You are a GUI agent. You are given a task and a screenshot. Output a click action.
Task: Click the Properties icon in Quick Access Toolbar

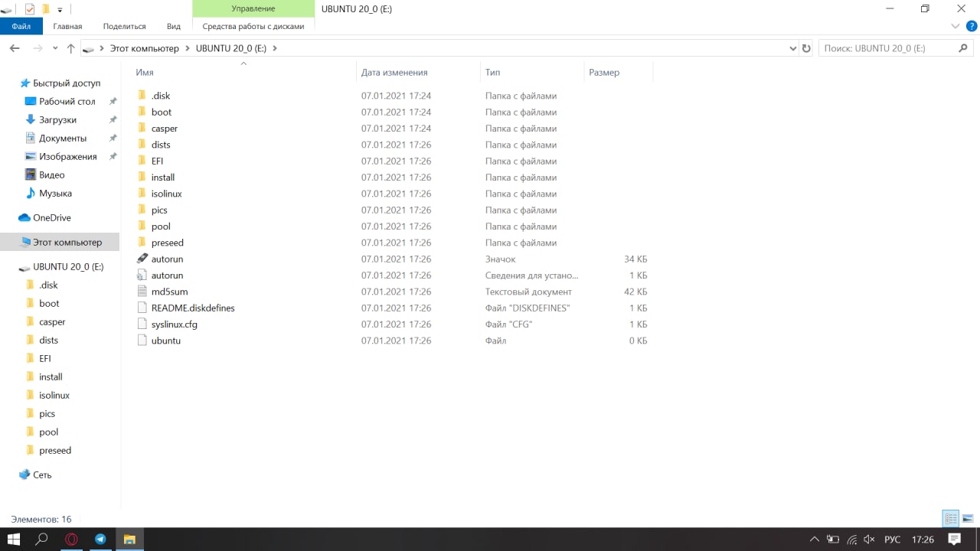tap(30, 9)
